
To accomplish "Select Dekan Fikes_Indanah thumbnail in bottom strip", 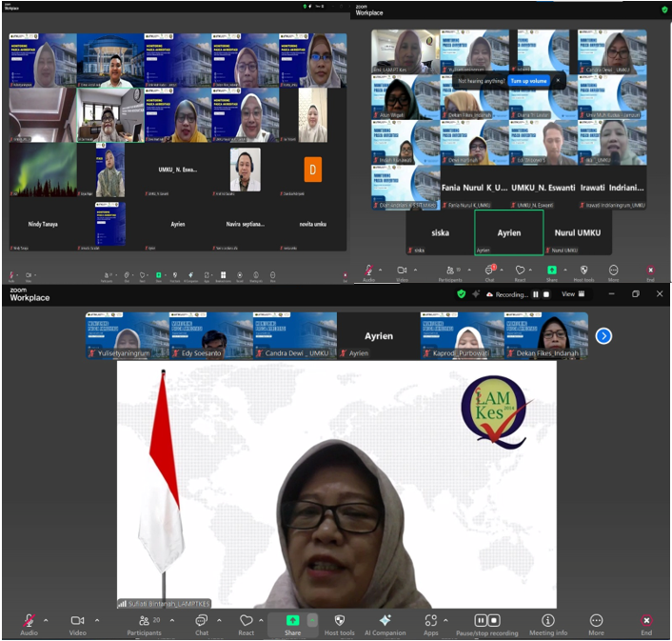I will 546,335.
